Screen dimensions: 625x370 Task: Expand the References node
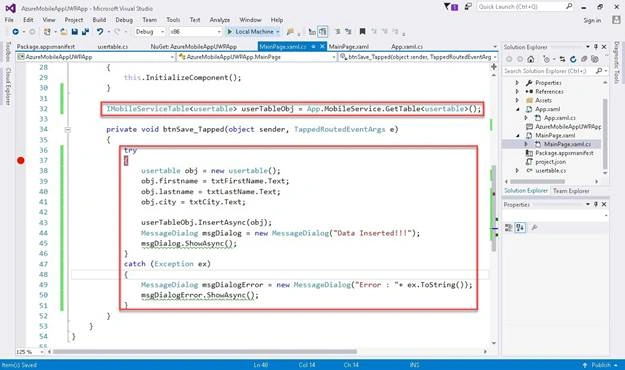pyautogui.click(x=517, y=91)
